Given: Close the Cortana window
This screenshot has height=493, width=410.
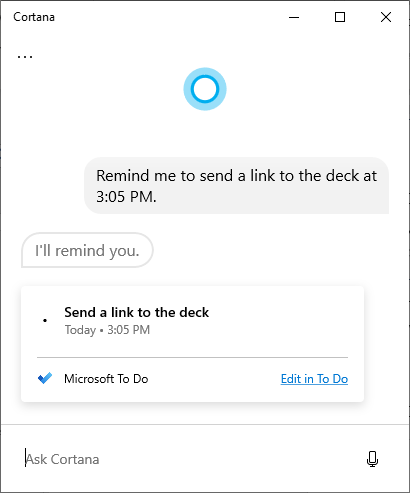Looking at the screenshot, I should 386,17.
